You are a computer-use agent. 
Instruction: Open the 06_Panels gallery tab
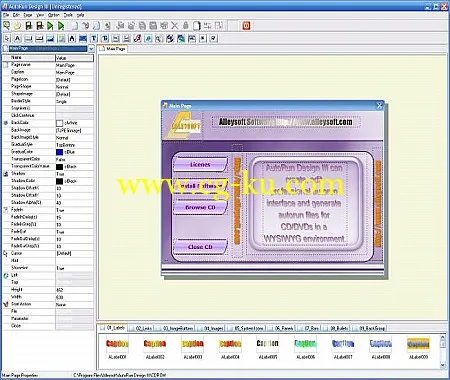(x=281, y=328)
